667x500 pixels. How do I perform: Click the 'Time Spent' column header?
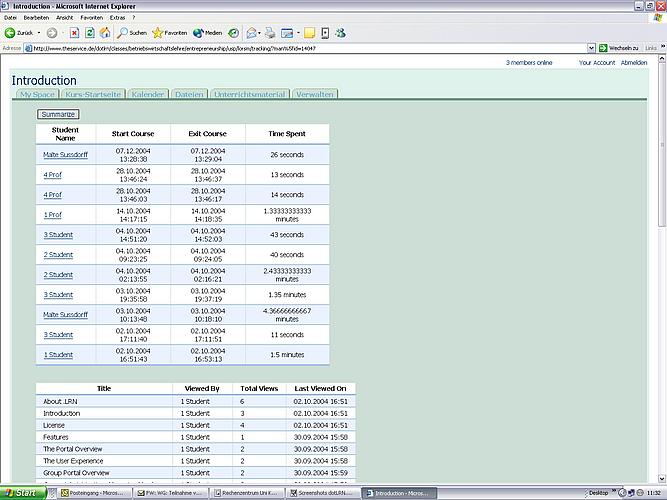[x=287, y=134]
